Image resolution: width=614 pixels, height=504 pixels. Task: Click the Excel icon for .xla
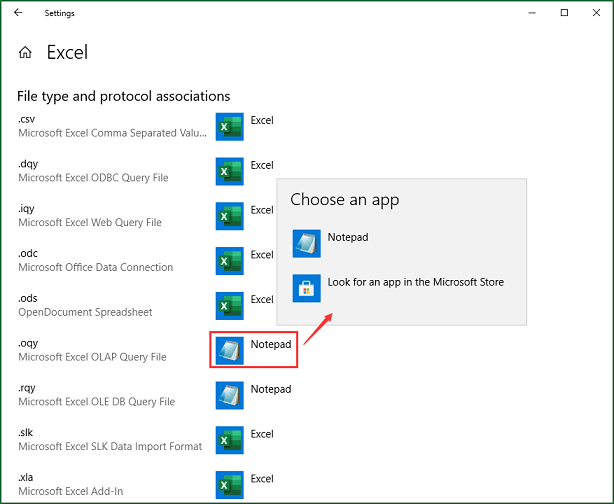pyautogui.click(x=229, y=484)
